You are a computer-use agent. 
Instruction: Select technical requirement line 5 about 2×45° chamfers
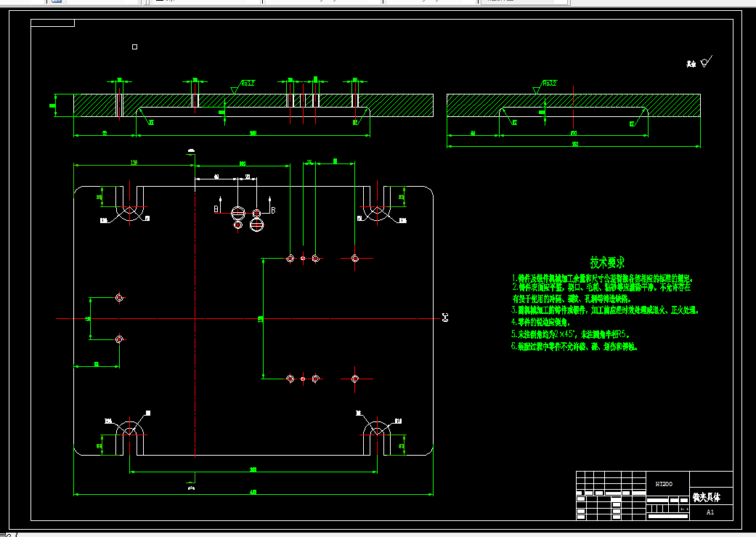click(x=570, y=334)
